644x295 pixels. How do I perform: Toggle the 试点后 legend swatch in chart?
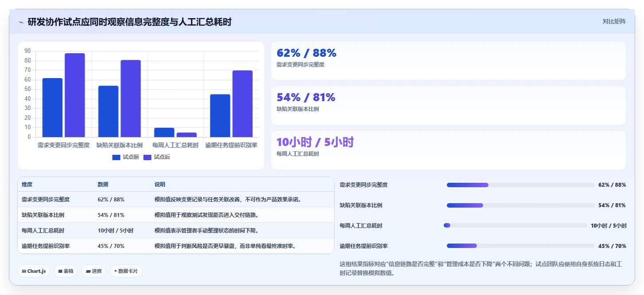click(148, 157)
